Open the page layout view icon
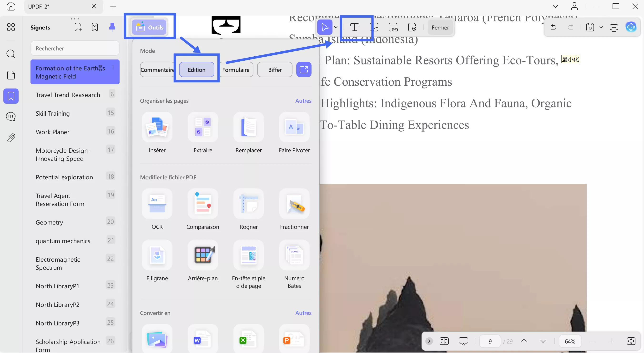644x353 pixels. (x=444, y=341)
